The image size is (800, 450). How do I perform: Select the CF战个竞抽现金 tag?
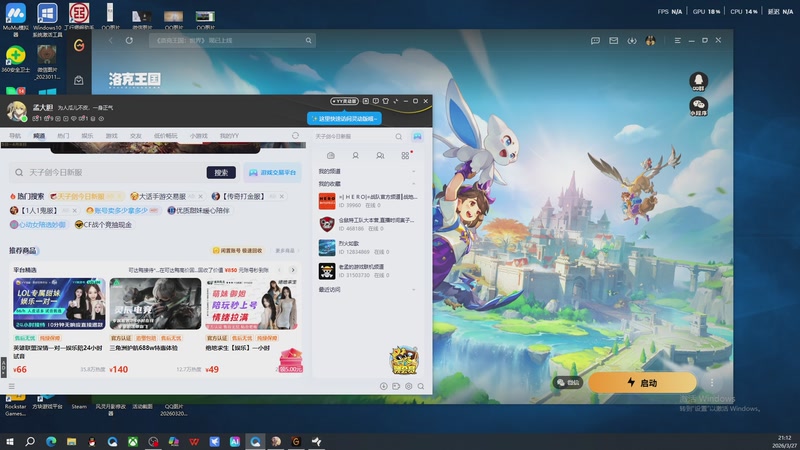click(104, 224)
